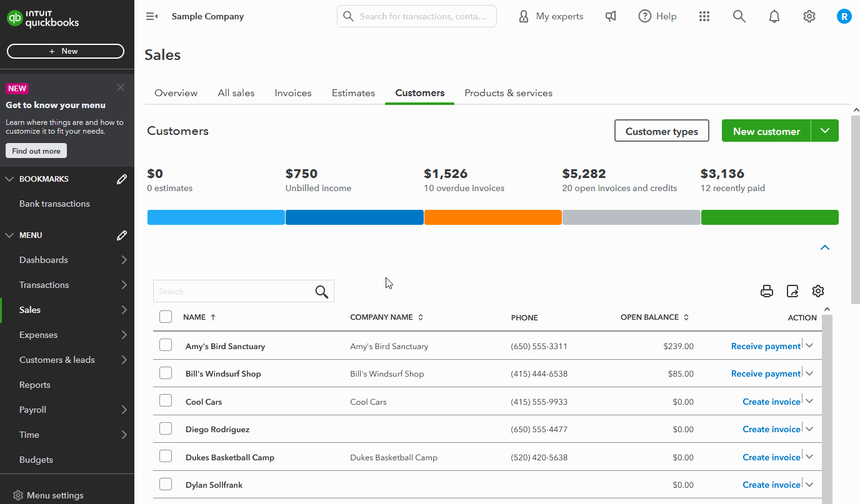Select the Cool Cars row checkbox
Screen dimensions: 860x504
click(166, 401)
